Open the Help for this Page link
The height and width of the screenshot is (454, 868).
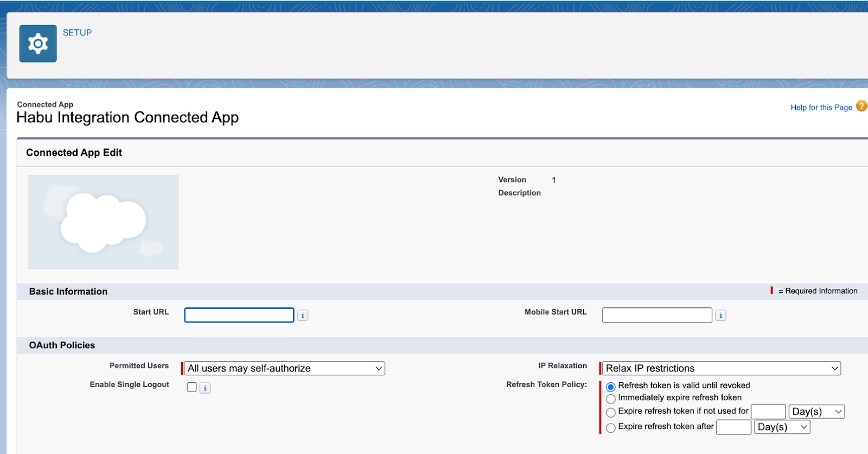tap(821, 108)
